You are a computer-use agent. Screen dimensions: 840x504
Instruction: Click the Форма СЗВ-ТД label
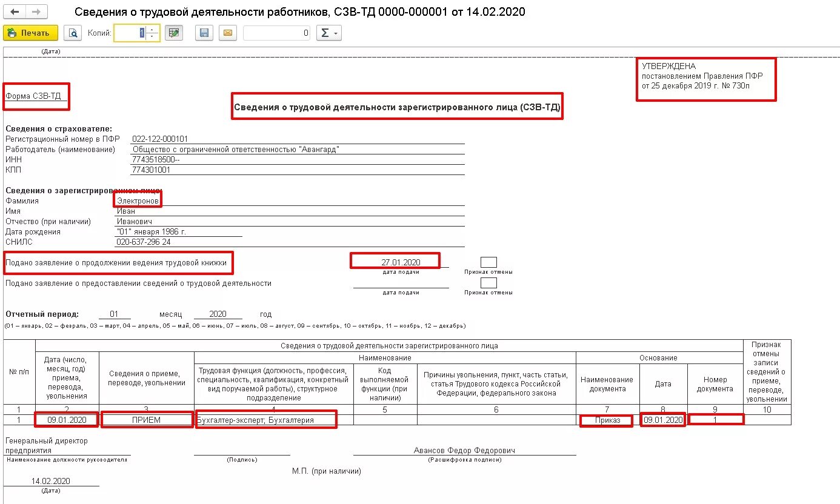point(33,96)
